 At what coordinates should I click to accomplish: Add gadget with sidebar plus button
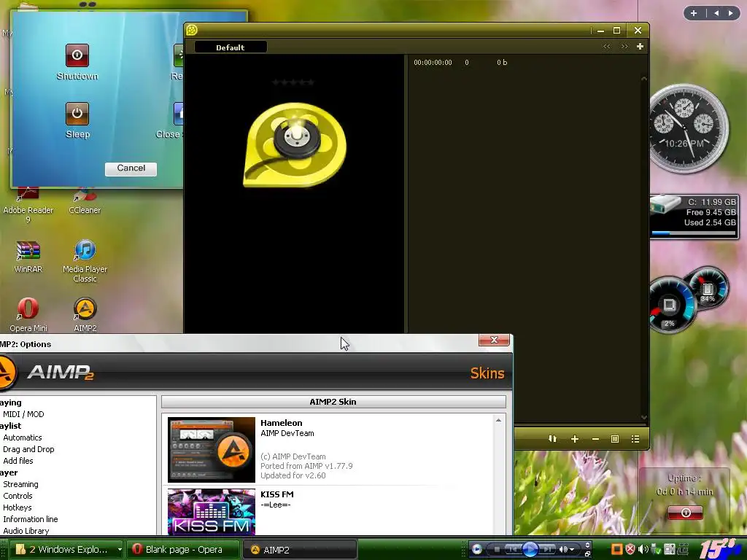pyautogui.click(x=694, y=13)
